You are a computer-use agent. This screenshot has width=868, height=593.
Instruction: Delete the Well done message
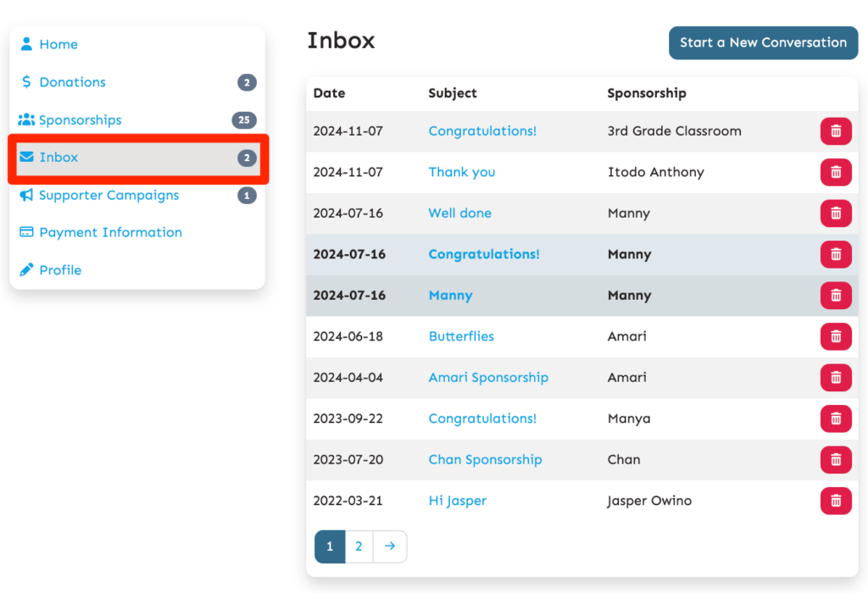(x=835, y=213)
